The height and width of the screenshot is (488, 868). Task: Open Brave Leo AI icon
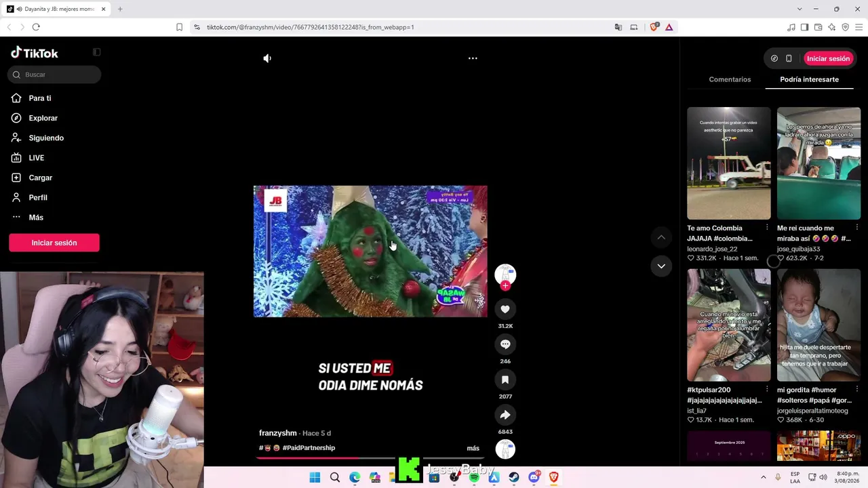831,27
